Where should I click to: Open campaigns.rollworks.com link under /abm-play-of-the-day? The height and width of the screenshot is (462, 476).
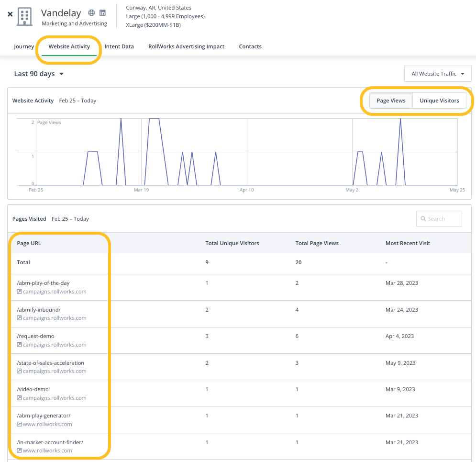[55, 292]
